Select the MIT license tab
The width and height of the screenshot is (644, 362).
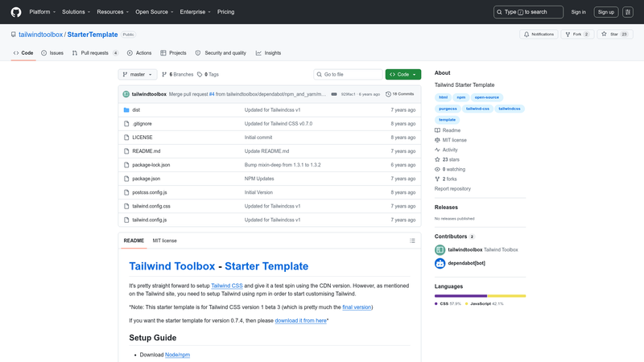[165, 241]
